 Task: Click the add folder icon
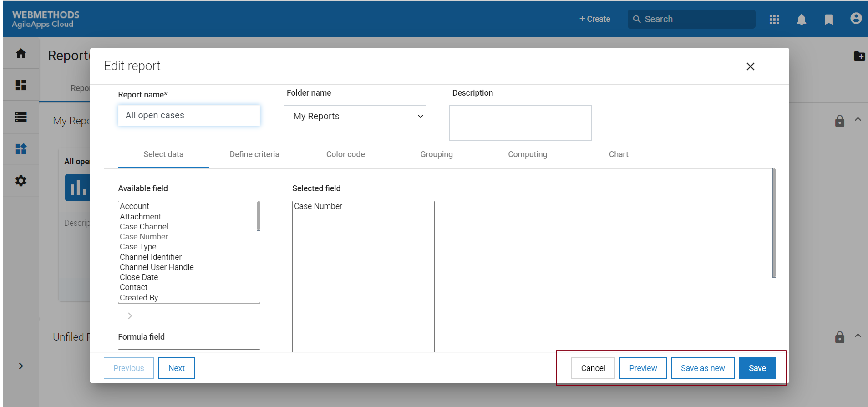tap(859, 56)
